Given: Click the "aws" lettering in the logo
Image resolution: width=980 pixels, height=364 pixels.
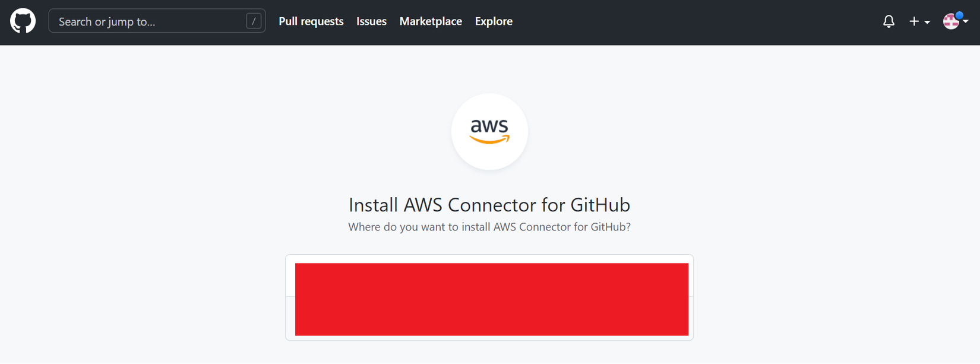Looking at the screenshot, I should tap(489, 126).
